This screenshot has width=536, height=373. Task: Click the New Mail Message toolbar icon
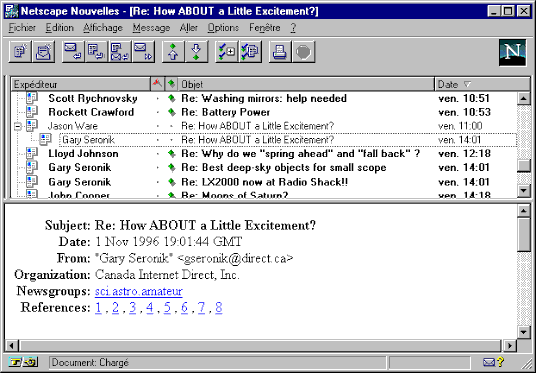(x=43, y=52)
